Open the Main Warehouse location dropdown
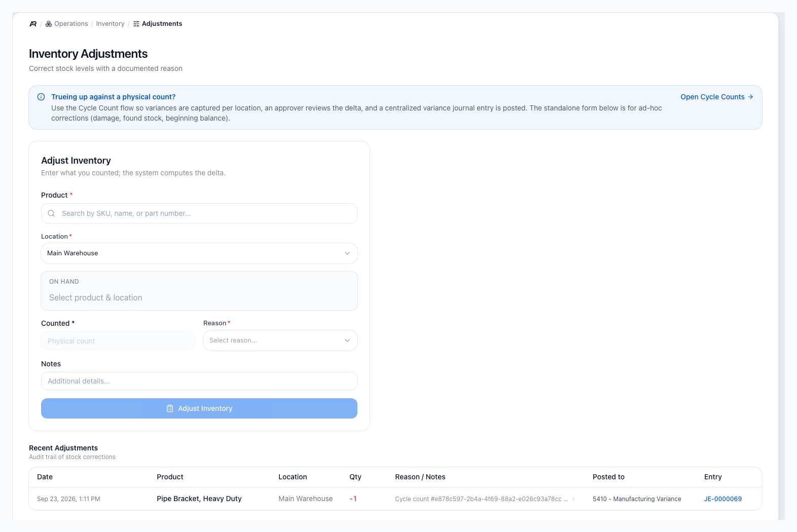The image size is (797, 532). click(199, 253)
